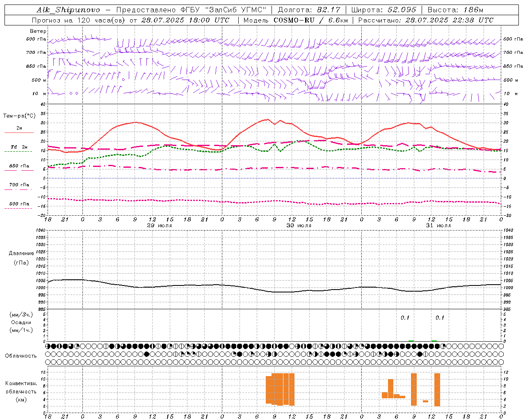The image size is (525, 420).
Task: Click the 'Давление' panel label
Action: [21, 253]
